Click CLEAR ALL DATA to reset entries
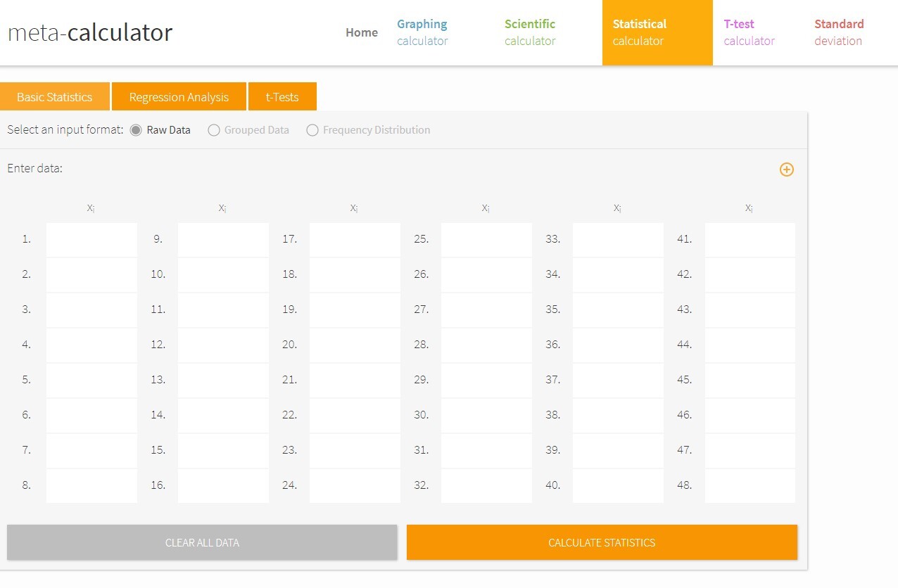898x588 pixels. click(201, 542)
